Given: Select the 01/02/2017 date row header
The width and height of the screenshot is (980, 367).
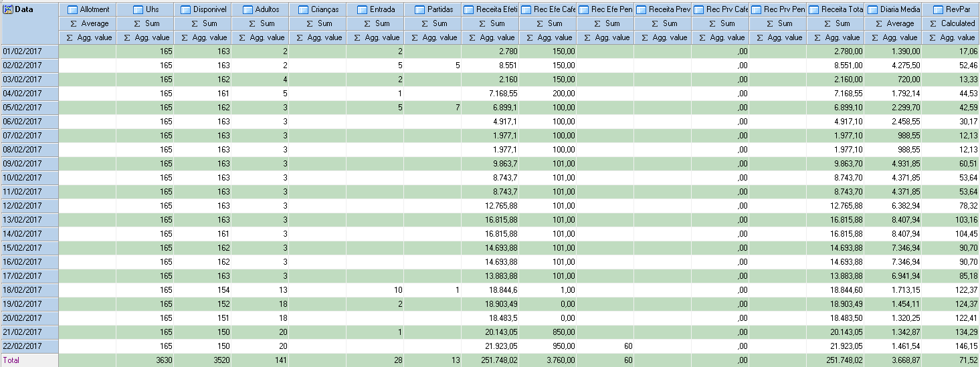Looking at the screenshot, I should tap(29, 51).
